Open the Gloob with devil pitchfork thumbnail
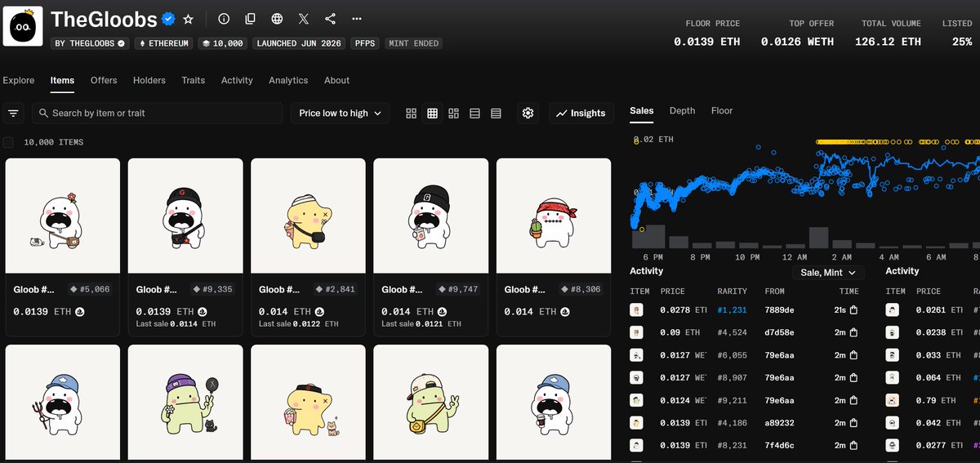 63,403
